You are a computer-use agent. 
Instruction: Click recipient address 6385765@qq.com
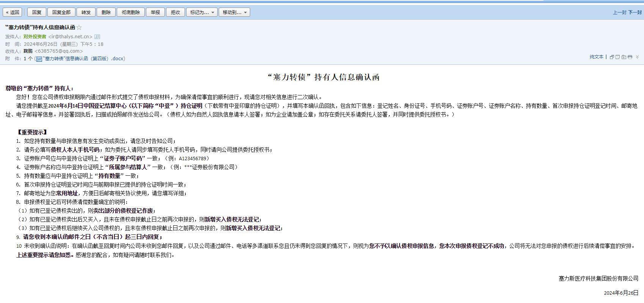tap(59, 51)
